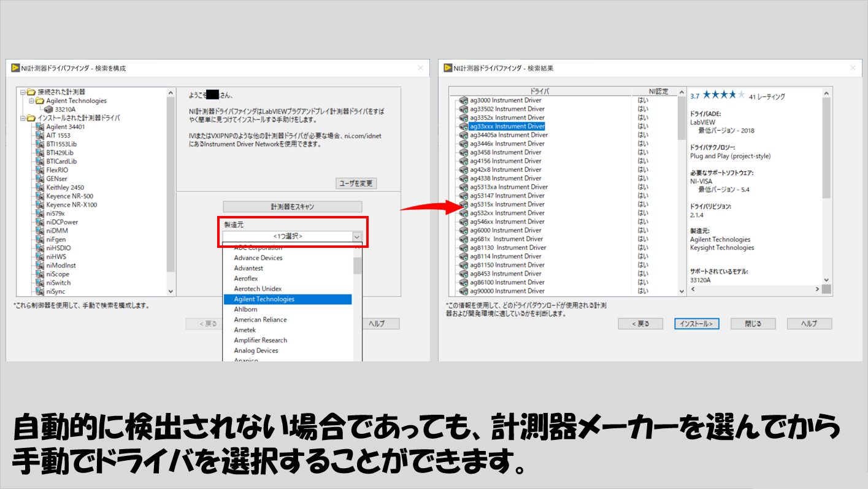Click the ag4338 Instrument Driver icon
This screenshot has height=489, width=868.
(x=464, y=179)
